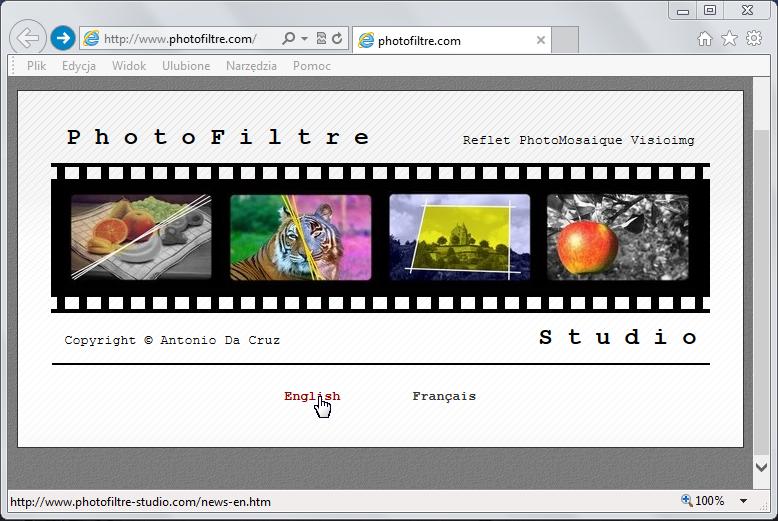Click the 100% zoom level value

click(710, 501)
